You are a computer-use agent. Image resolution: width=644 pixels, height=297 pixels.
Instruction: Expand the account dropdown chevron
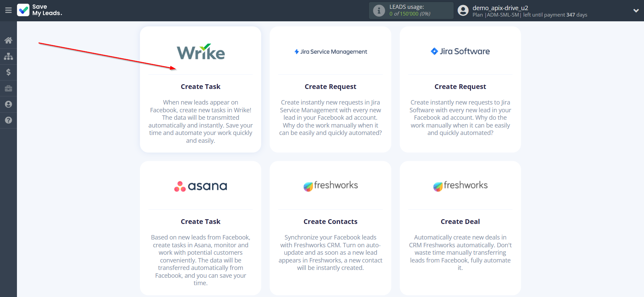(x=636, y=10)
